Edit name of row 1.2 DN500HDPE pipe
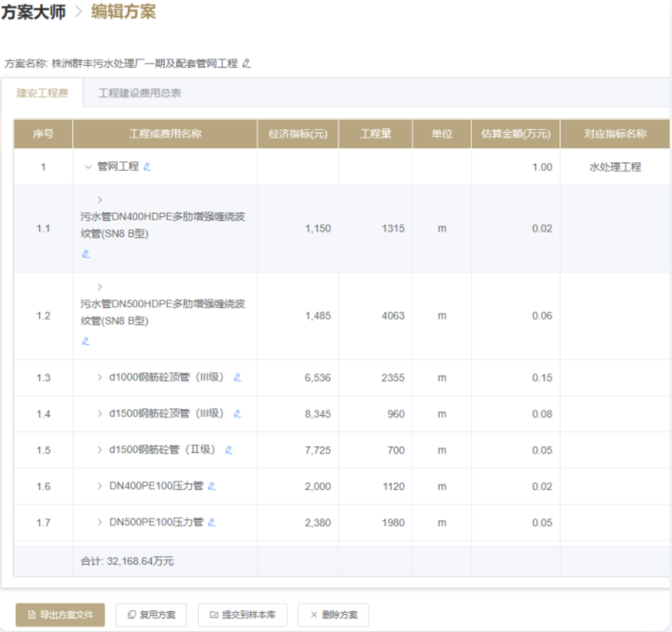The height and width of the screenshot is (632, 672). point(86,341)
